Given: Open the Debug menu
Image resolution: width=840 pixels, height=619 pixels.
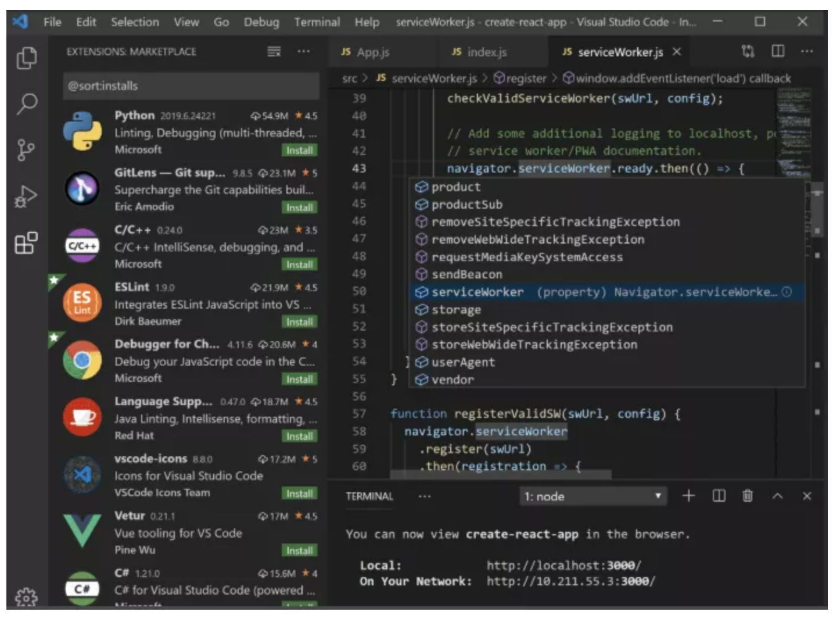Looking at the screenshot, I should click(261, 22).
